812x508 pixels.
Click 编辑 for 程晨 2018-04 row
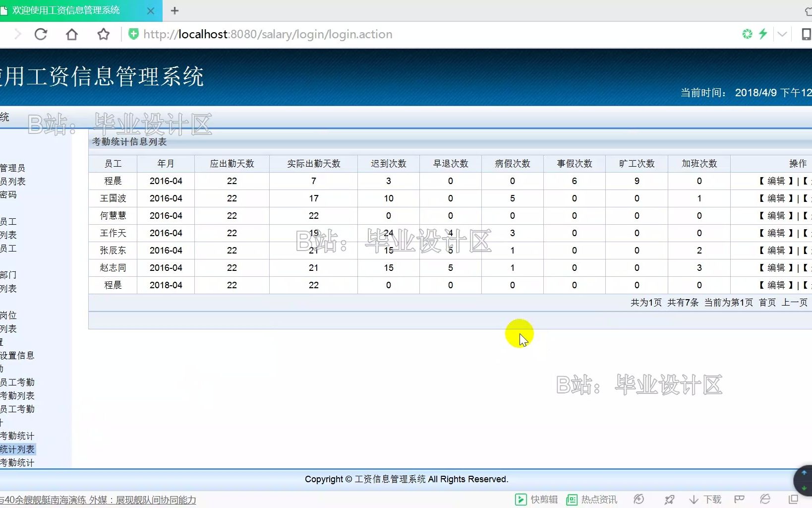[x=776, y=285]
